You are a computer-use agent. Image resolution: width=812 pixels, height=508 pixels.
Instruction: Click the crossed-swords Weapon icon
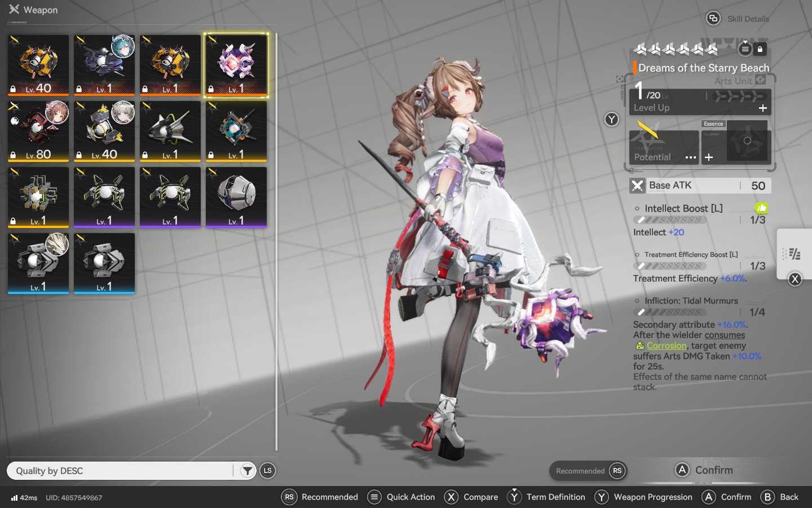(14, 9)
